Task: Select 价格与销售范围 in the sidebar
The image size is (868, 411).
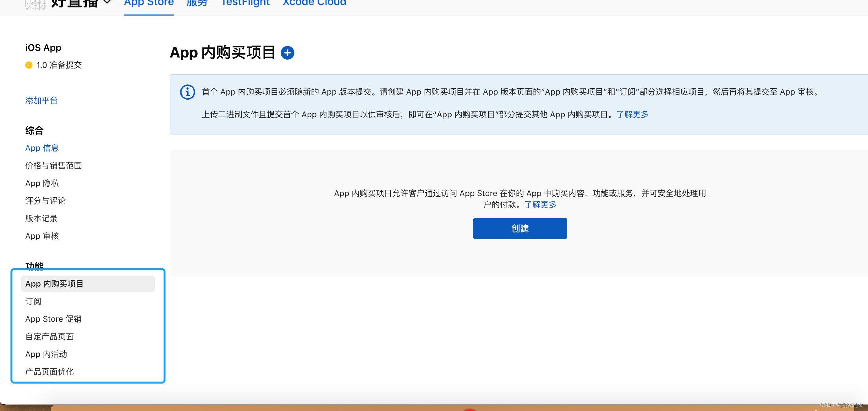Action: 53,165
